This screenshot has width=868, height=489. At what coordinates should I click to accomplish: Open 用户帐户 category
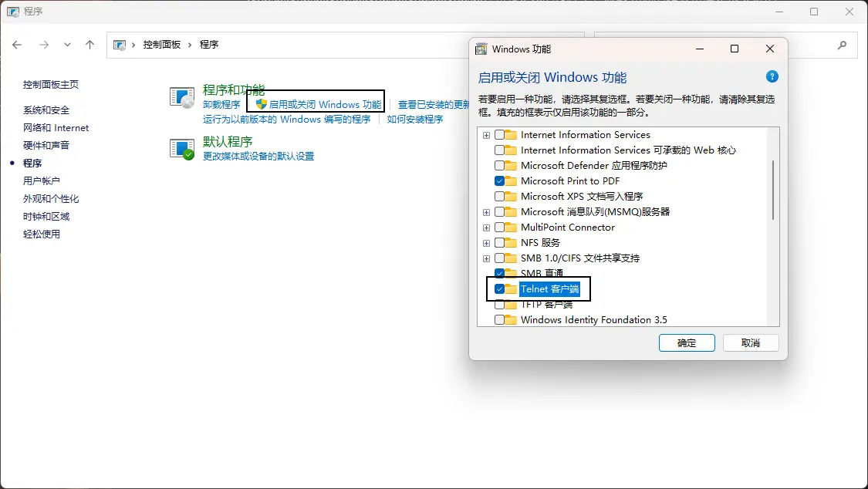[x=41, y=181]
